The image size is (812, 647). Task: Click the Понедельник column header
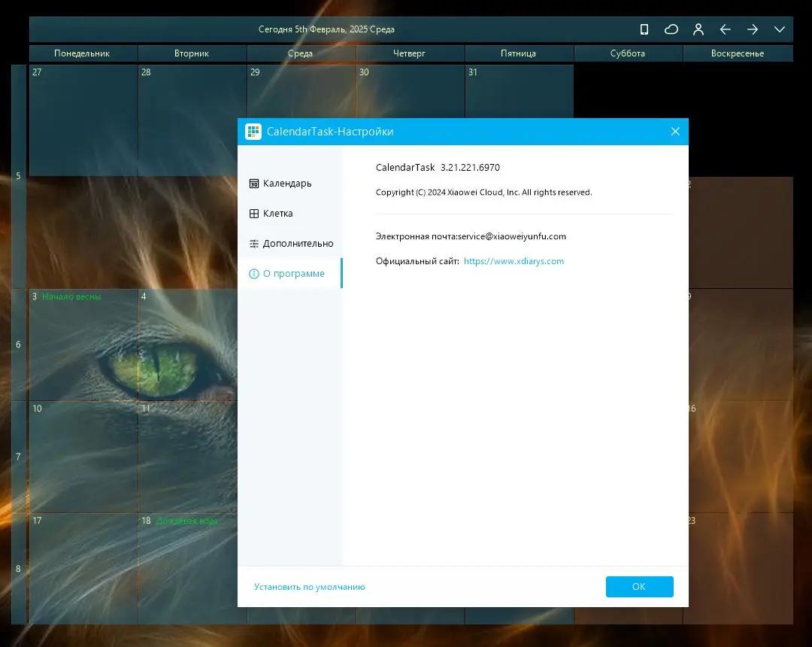tap(83, 53)
